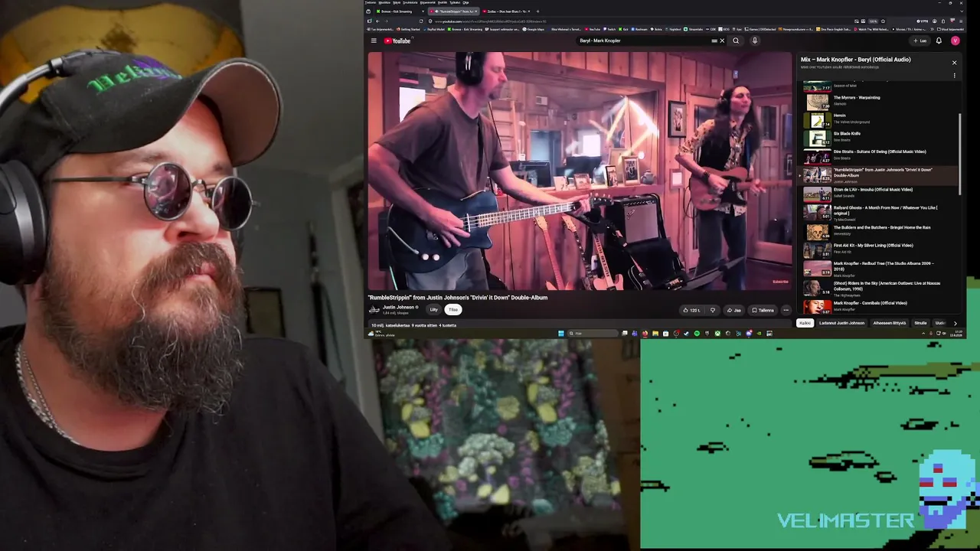Open the Justin Johnson channel name link
Viewport: 980px width, 551px height.
[398, 307]
